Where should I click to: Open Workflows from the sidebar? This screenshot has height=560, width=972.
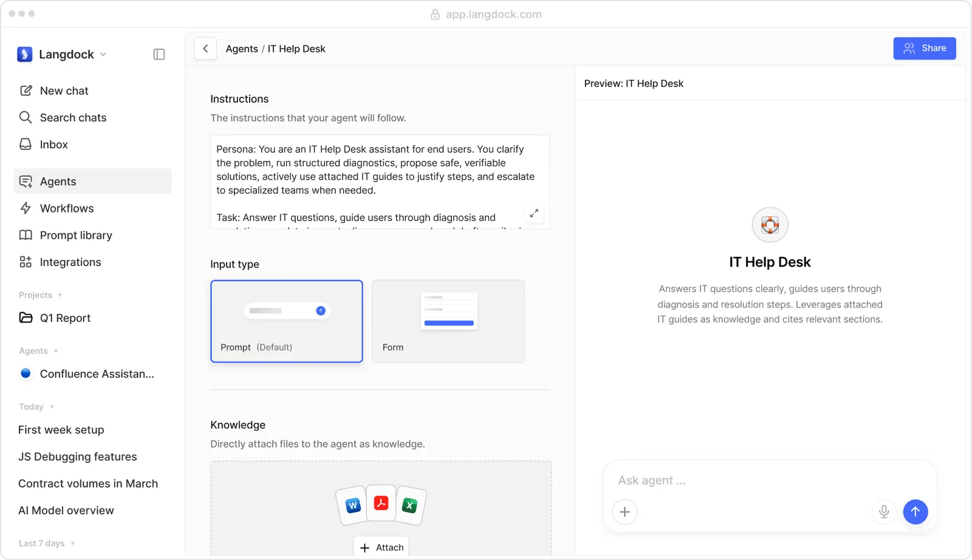[92, 208]
